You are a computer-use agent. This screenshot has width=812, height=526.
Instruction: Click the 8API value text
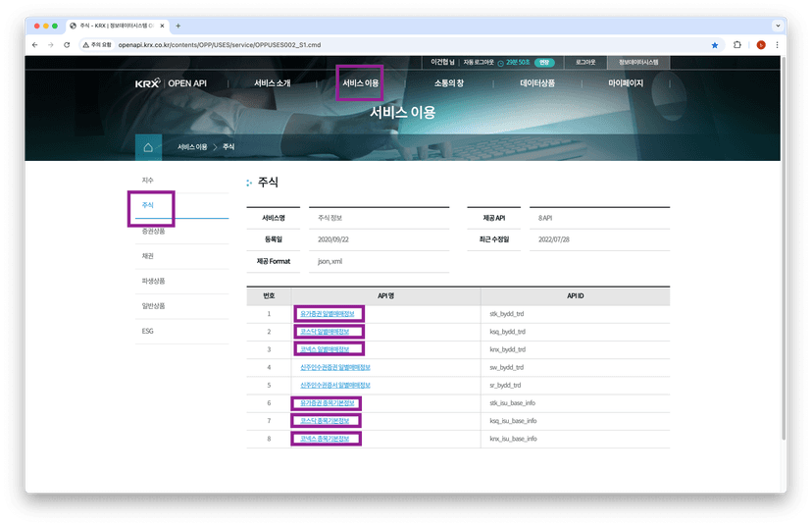pos(545,218)
